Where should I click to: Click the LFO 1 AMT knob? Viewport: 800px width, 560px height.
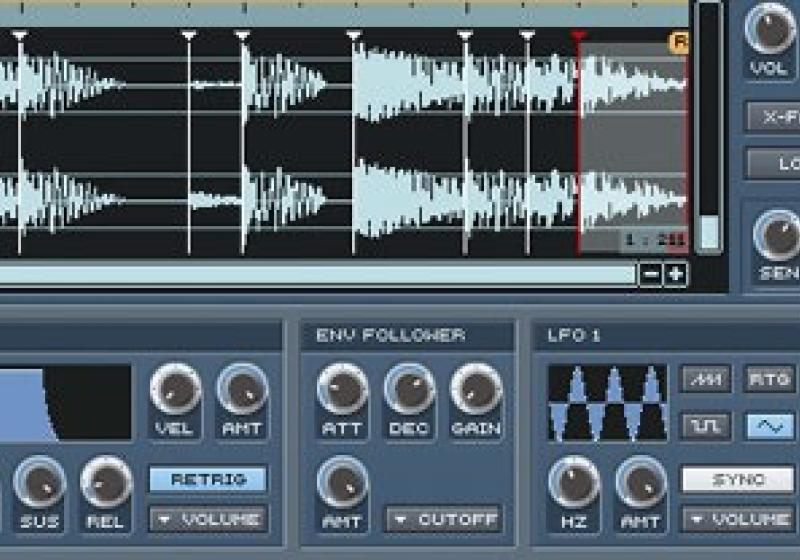(641, 482)
